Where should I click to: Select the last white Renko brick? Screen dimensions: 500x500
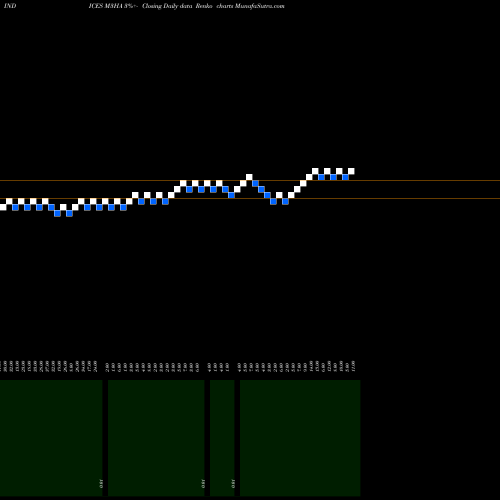(x=351, y=171)
